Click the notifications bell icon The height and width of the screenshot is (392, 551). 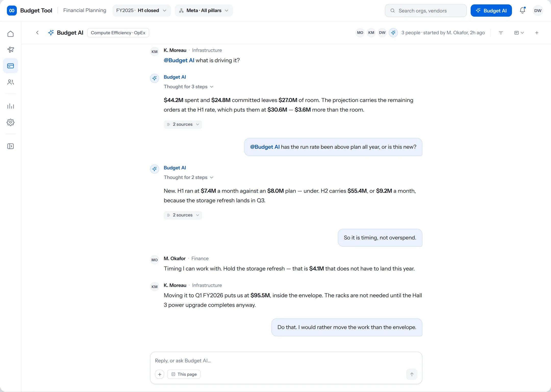pyautogui.click(x=522, y=10)
